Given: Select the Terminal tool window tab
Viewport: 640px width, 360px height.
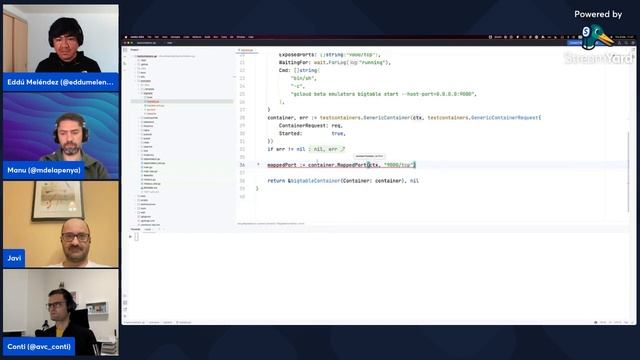Looking at the screenshot, I should (135, 229).
